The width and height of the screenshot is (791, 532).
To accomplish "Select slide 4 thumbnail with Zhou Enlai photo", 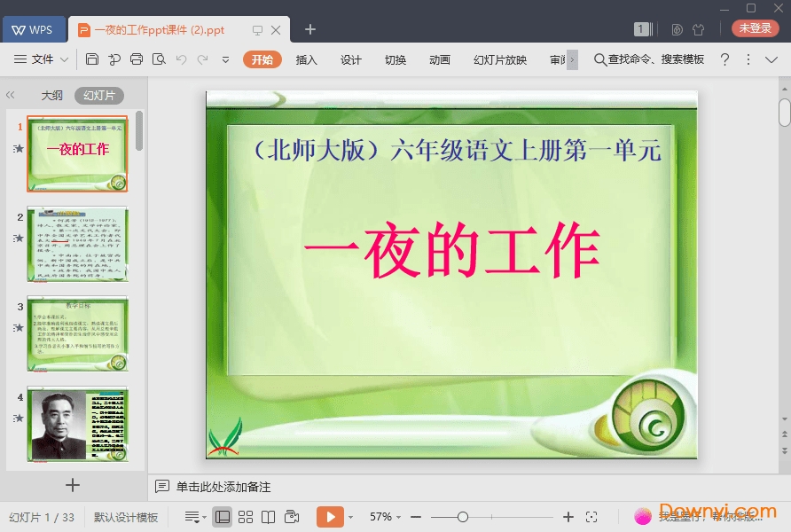I will 78,424.
